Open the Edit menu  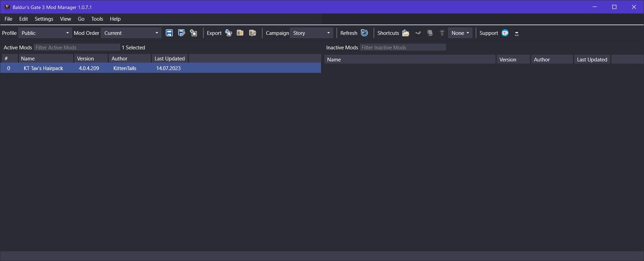tap(24, 19)
